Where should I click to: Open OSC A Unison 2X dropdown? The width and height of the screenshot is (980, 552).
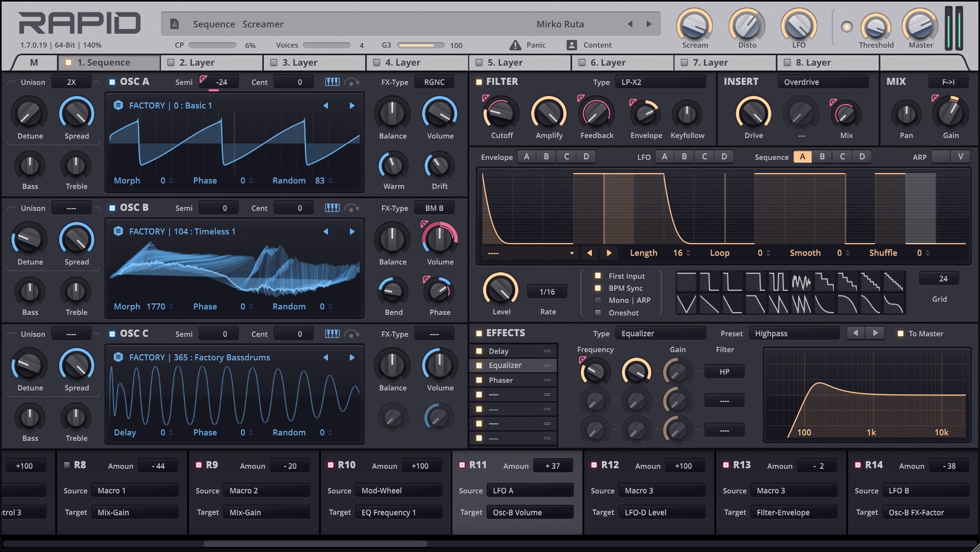click(71, 82)
